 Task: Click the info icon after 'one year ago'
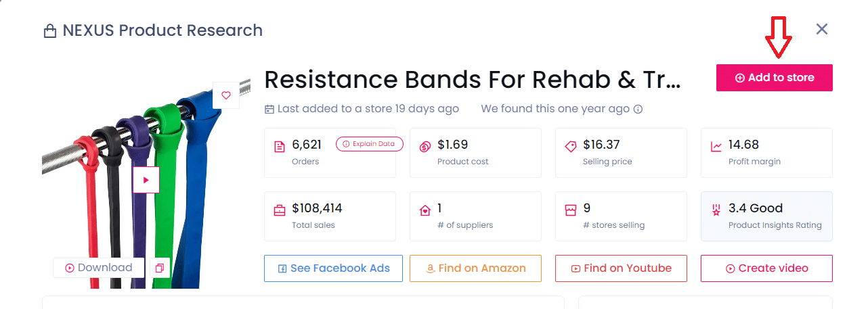coord(638,109)
